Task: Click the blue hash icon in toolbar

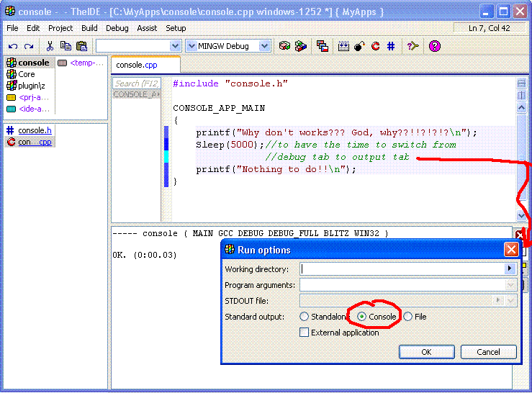Action: click(391, 46)
